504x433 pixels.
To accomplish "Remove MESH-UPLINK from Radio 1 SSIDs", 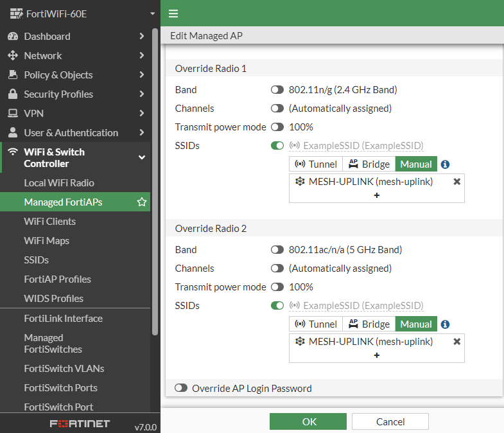I will [456, 182].
